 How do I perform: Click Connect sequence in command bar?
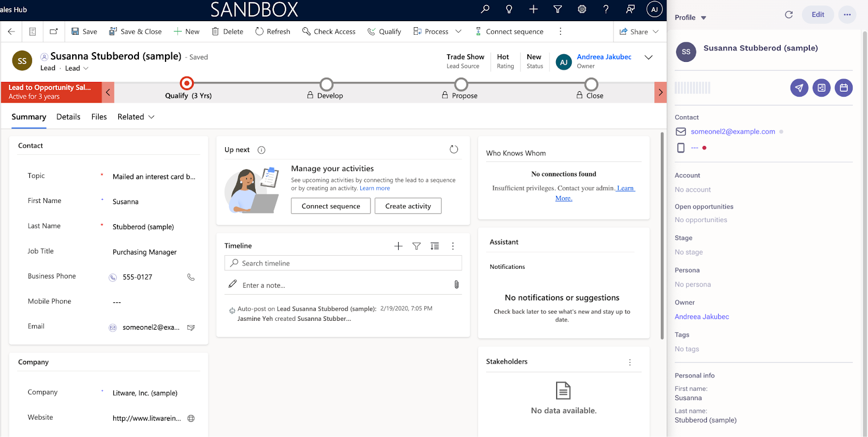coord(509,31)
